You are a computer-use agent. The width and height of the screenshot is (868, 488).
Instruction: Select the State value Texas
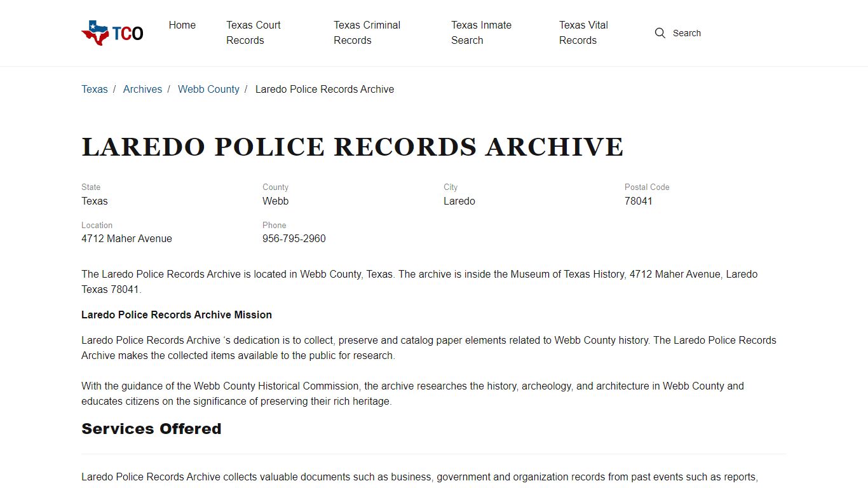pyautogui.click(x=95, y=201)
